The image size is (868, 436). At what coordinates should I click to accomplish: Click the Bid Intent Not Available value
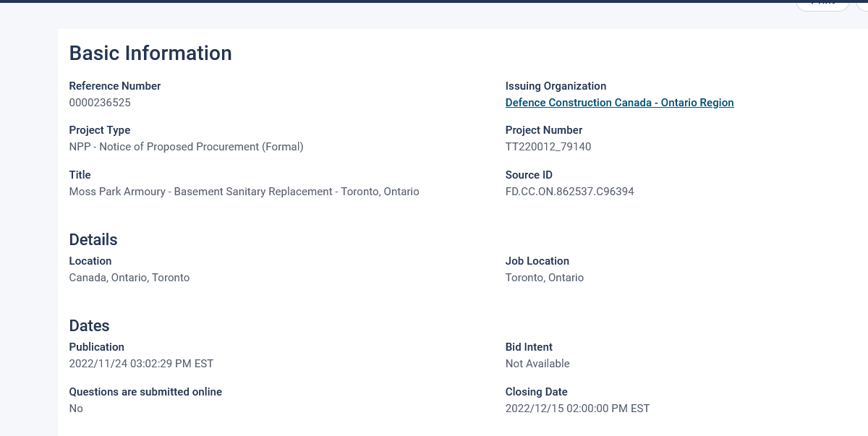(537, 364)
